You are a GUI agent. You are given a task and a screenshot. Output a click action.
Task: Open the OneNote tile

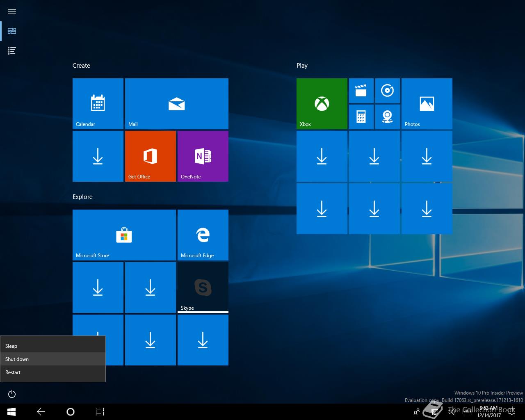[203, 156]
